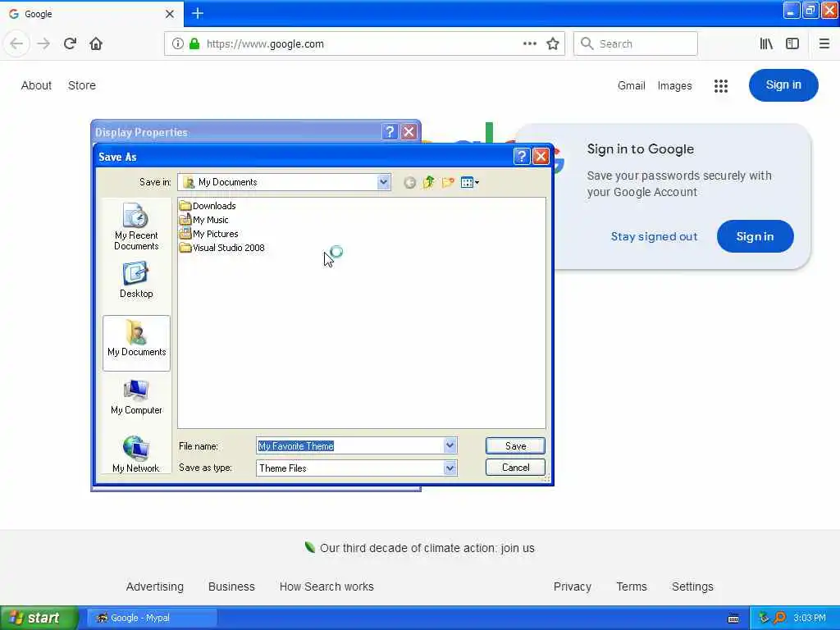Show site information icon in address bar
Screen dimensions: 840x630
click(178, 44)
